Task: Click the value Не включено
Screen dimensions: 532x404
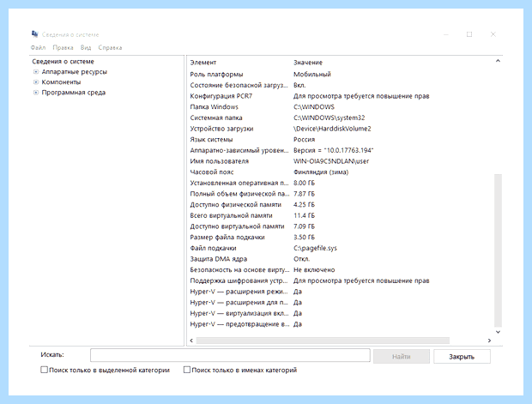Action: (314, 269)
